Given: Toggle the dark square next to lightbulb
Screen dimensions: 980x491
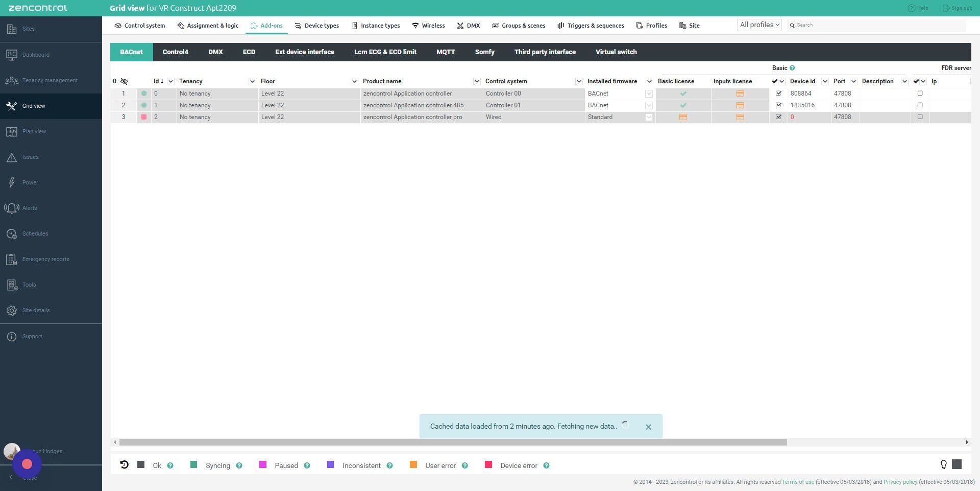Looking at the screenshot, I should [x=957, y=464].
